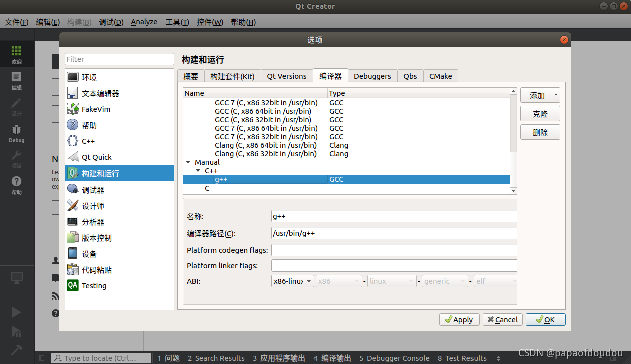Select 构建和运行 options category
Viewport: 631px width, 364px height.
(119, 173)
